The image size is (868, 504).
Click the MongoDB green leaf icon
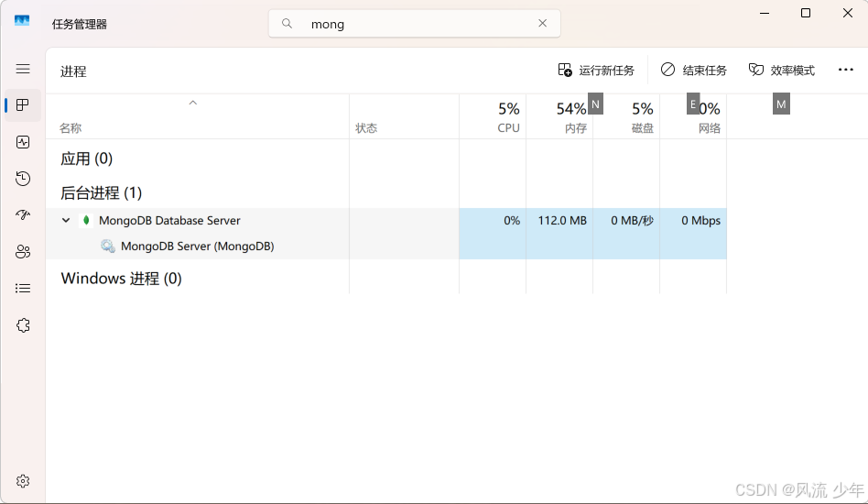(x=86, y=221)
